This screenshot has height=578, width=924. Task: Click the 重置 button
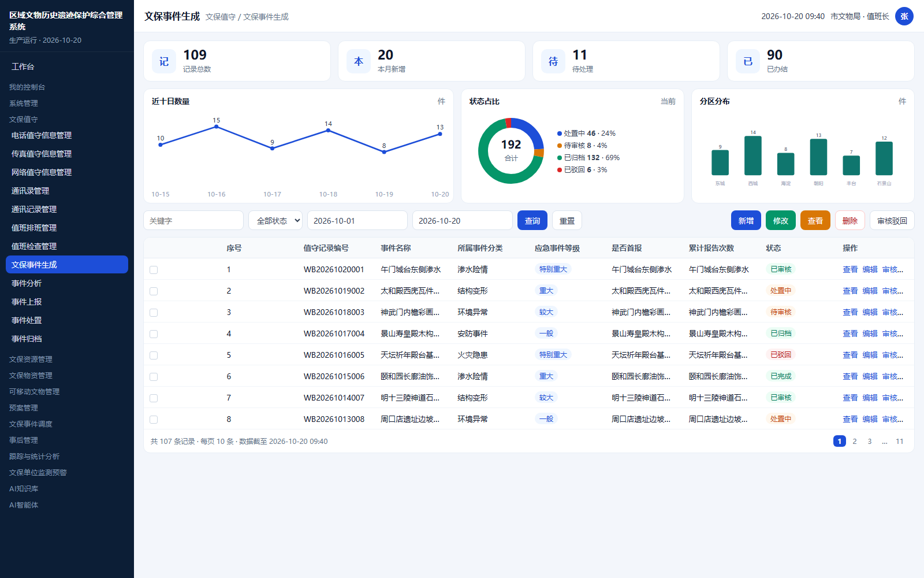point(567,220)
